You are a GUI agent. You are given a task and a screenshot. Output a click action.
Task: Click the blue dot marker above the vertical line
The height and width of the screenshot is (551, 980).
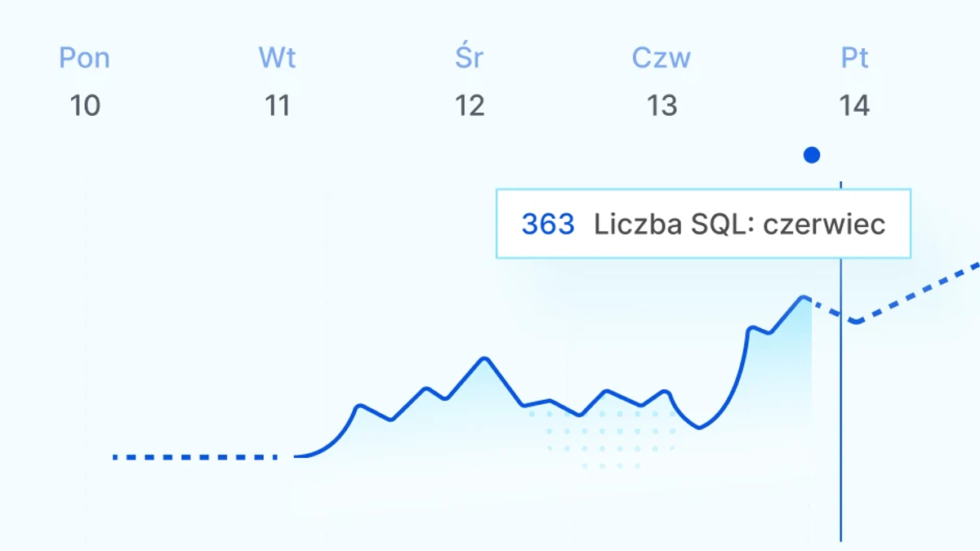[x=812, y=154]
